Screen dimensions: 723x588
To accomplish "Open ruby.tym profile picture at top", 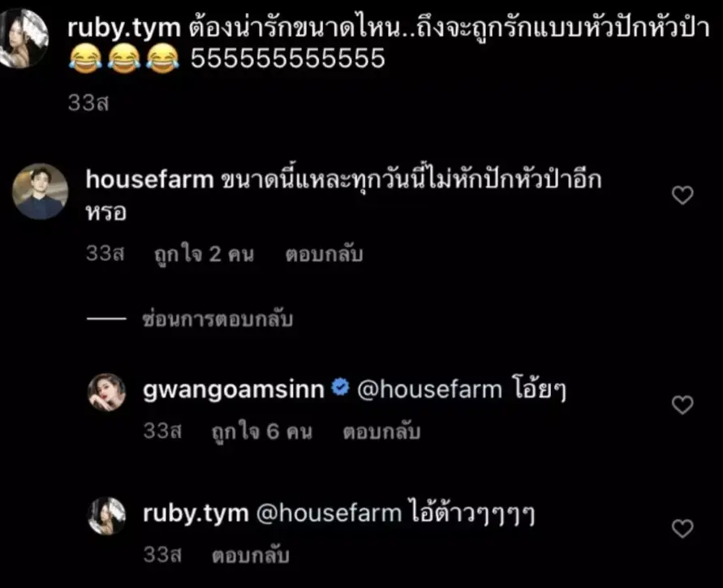I will click(23, 38).
